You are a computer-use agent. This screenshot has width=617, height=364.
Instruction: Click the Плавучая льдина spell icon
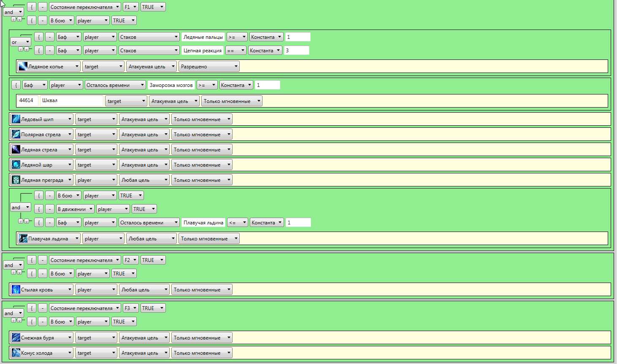(x=23, y=239)
